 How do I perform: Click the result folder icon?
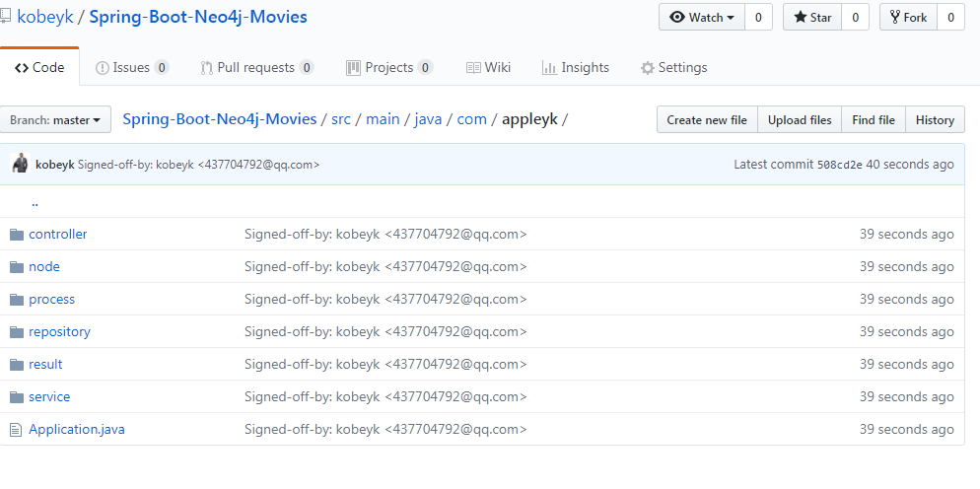(17, 365)
